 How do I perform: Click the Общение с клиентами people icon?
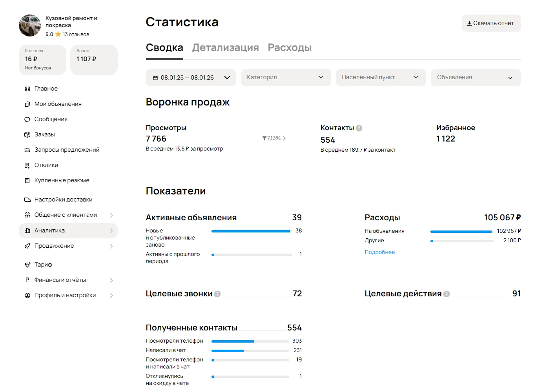(27, 215)
